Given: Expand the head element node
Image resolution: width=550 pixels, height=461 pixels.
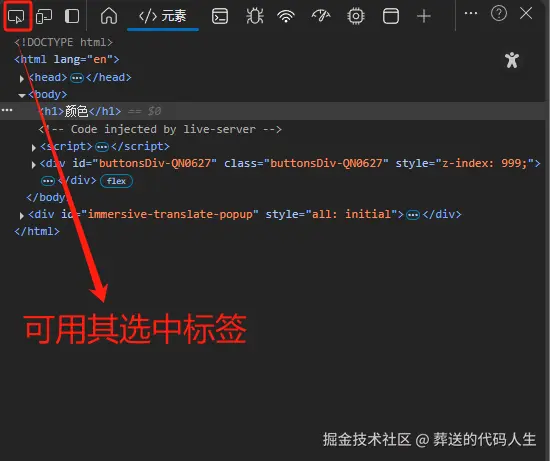Looking at the screenshot, I should [x=22, y=78].
